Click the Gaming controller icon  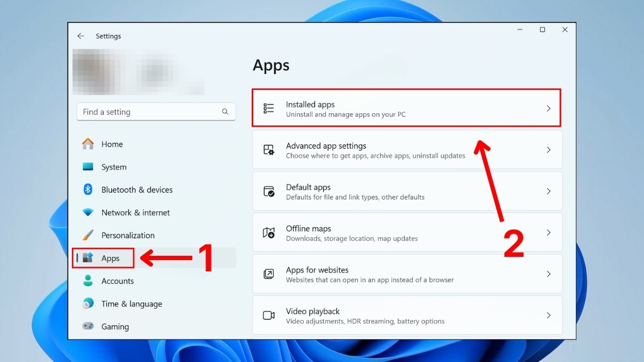coord(88,326)
